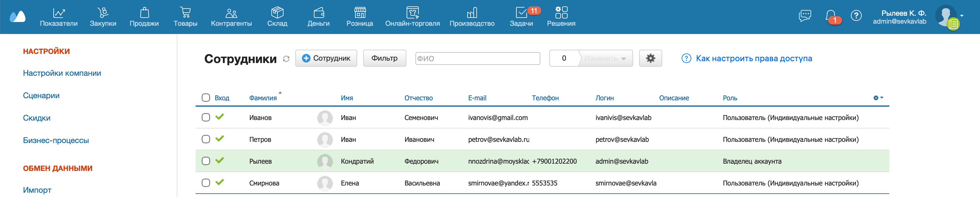Focus the ФИО search field

(478, 58)
